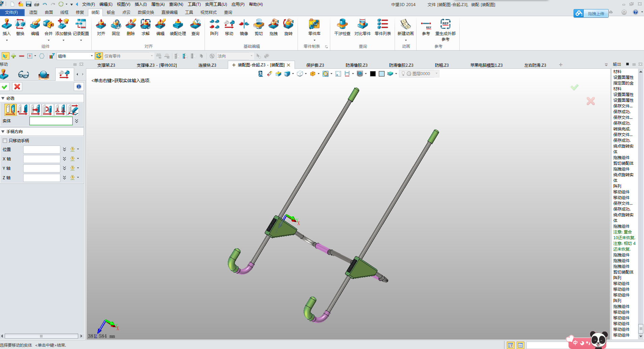Click the exit (running man) view toolbar icon
The height and width of the screenshot is (349, 644).
[260, 74]
